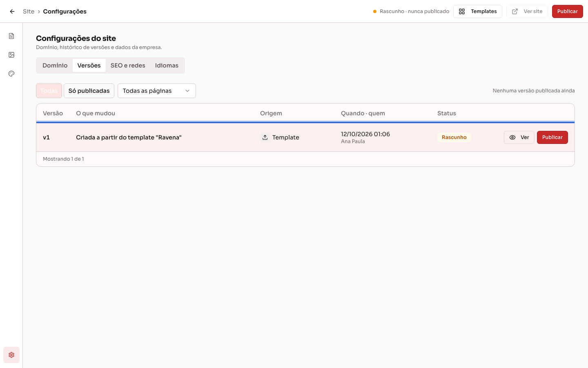The image size is (588, 368).
Task: Go back using the top-left arrow
Action: pyautogui.click(x=12, y=11)
